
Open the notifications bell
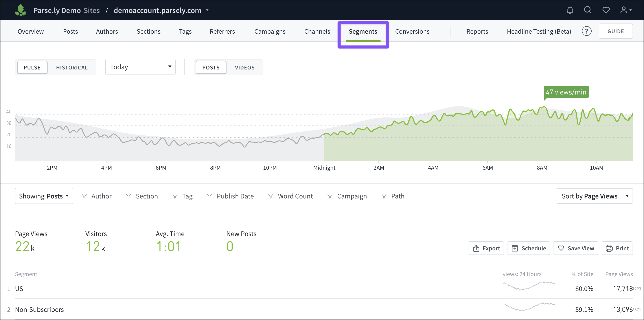570,10
